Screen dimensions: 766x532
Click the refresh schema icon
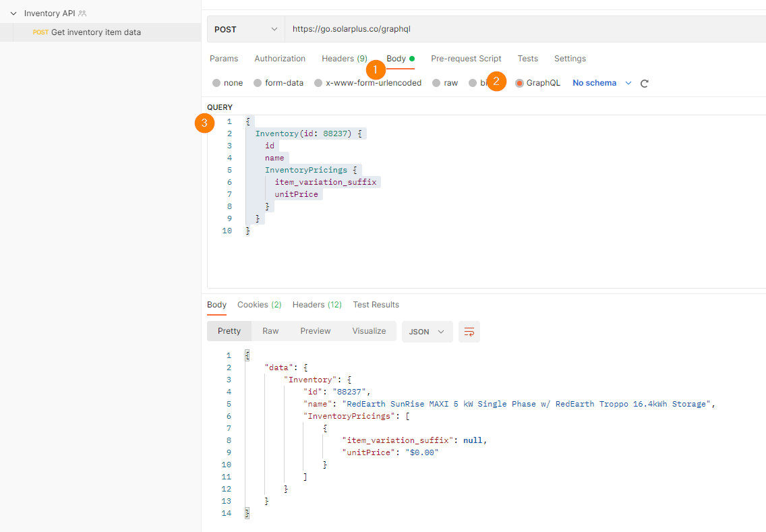(644, 84)
